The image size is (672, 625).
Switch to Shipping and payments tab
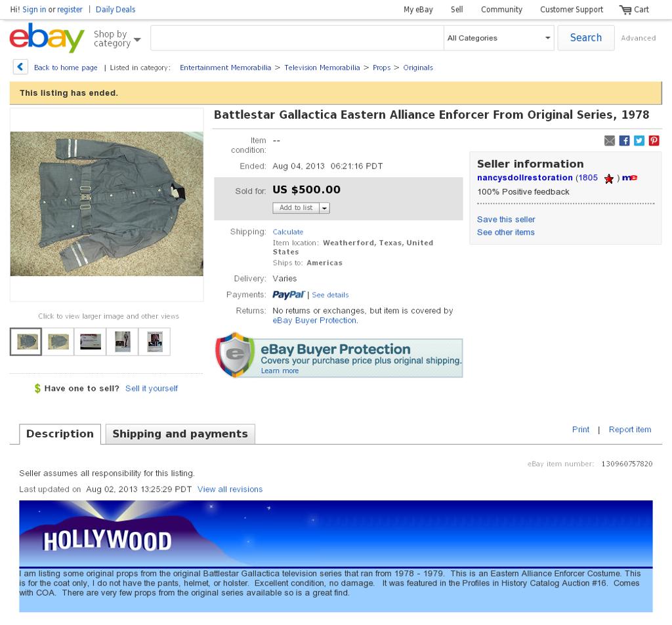tap(180, 434)
